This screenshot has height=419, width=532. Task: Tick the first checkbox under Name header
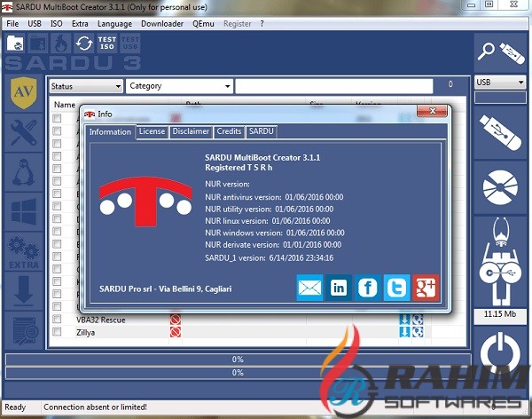pyautogui.click(x=57, y=118)
